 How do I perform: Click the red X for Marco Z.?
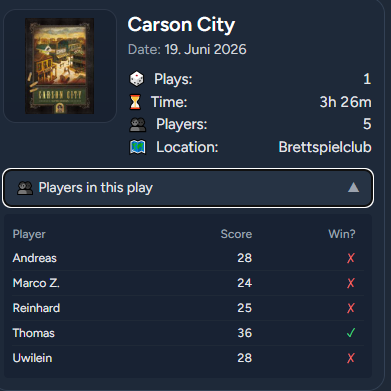351,283
